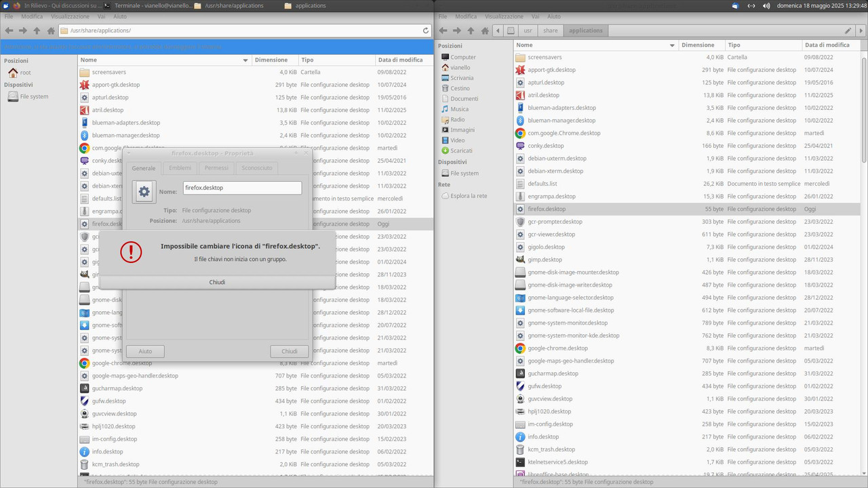868x488 pixels.
Task: Click the home icon in left window toolbar
Action: (x=51, y=30)
